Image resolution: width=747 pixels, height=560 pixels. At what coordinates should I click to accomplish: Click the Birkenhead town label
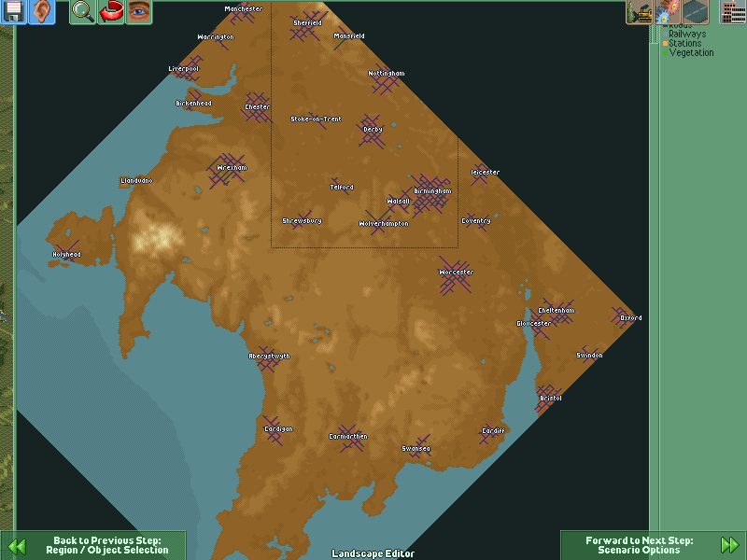pos(193,104)
